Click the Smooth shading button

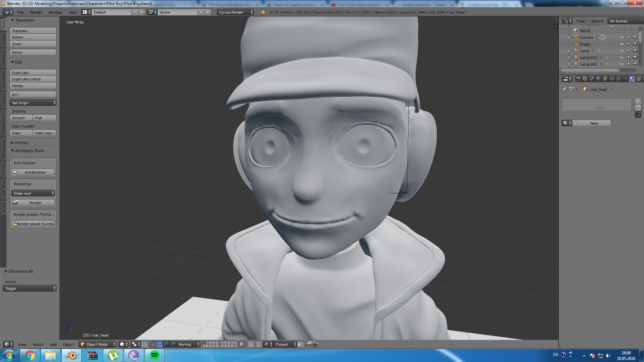(x=21, y=118)
